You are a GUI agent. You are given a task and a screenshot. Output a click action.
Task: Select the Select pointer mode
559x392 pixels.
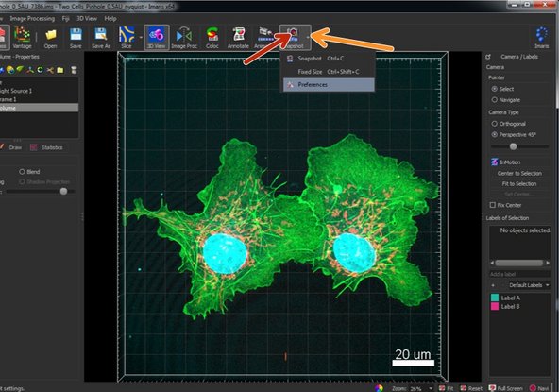point(494,89)
